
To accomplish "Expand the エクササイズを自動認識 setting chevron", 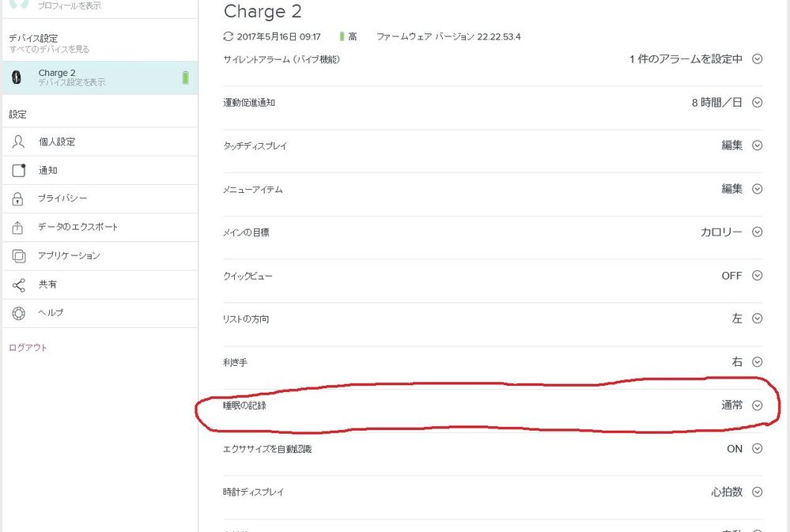I will pos(757,448).
